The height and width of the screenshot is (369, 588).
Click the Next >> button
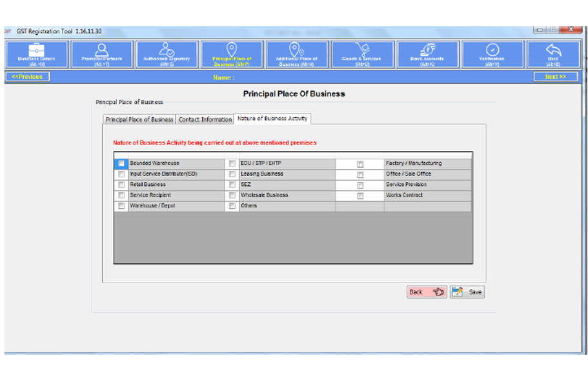[555, 77]
